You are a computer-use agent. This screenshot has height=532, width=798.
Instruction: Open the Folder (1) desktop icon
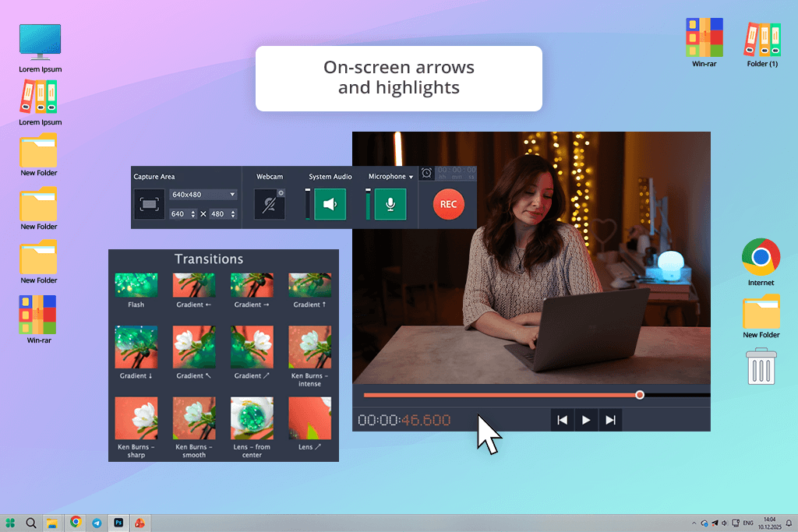tap(762, 44)
